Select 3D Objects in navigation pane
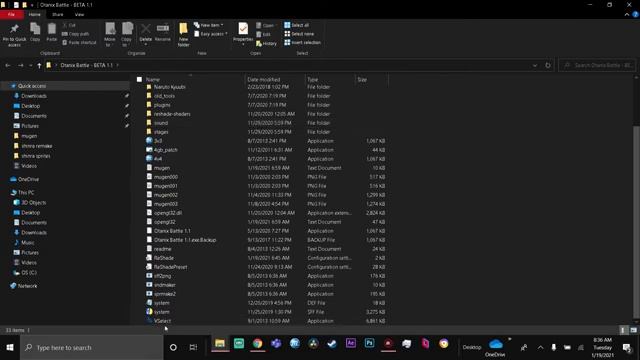The image size is (640, 360). point(33,202)
